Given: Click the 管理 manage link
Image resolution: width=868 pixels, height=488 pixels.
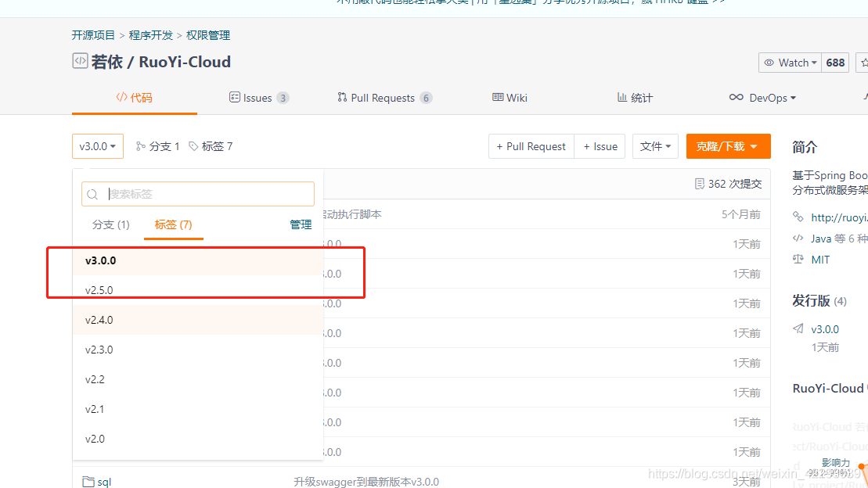Looking at the screenshot, I should pos(301,224).
